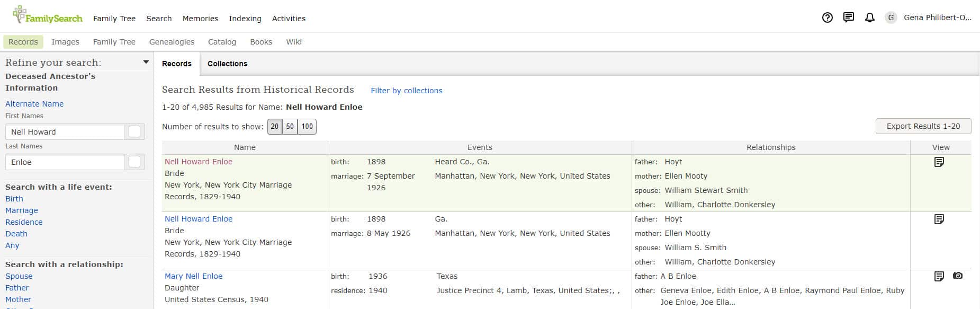980x309 pixels.
Task: Add a Residence life event filter
Action: pyautogui.click(x=24, y=222)
